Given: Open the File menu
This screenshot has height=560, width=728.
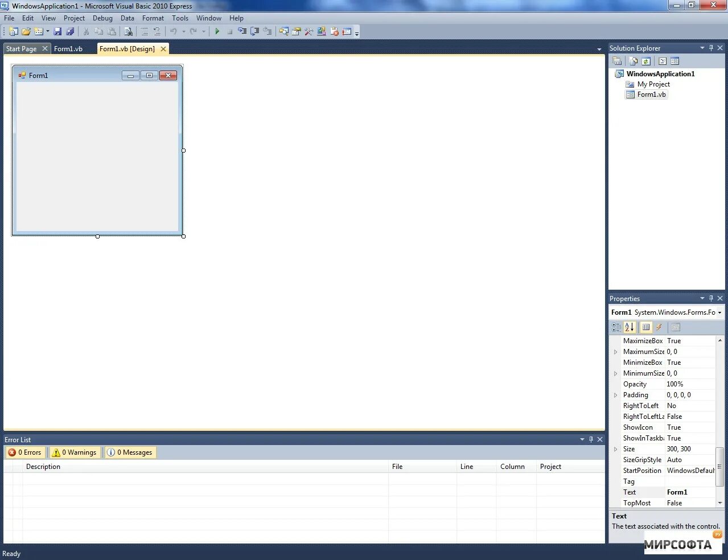Looking at the screenshot, I should point(9,18).
